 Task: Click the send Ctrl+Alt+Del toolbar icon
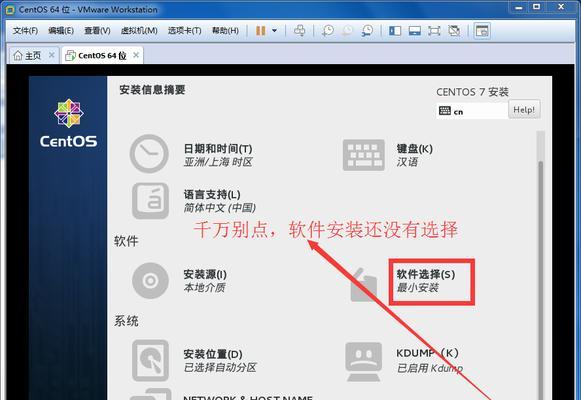tap(299, 30)
